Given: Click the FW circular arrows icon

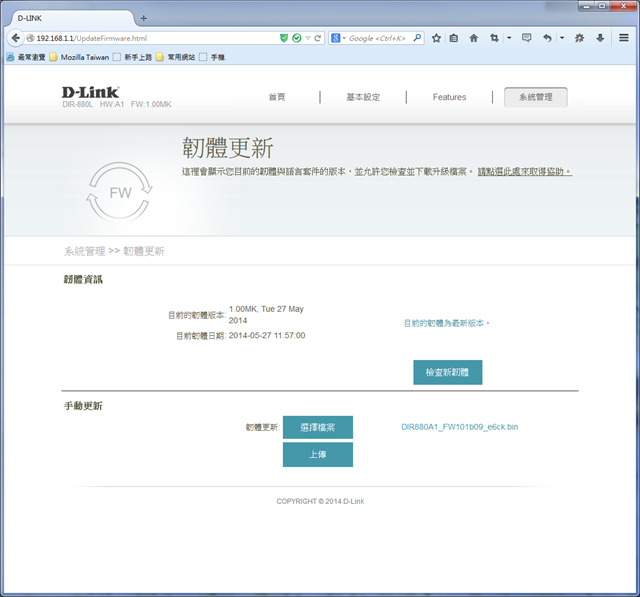Looking at the screenshot, I should pyautogui.click(x=120, y=191).
